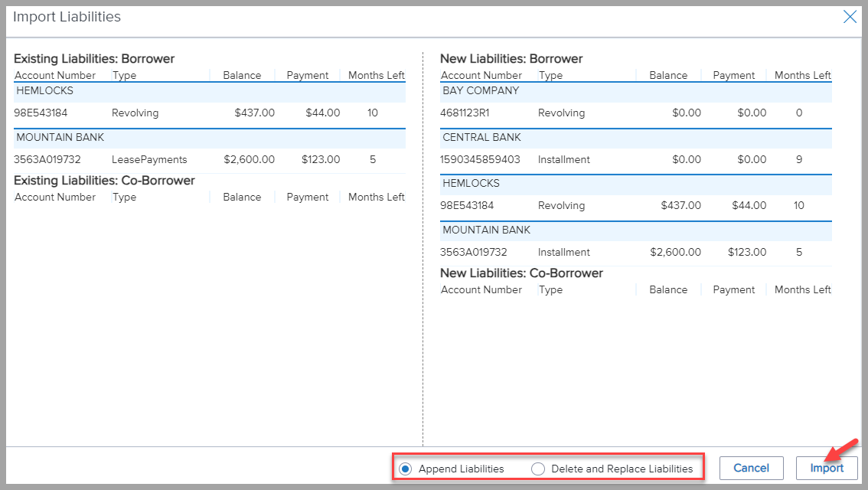This screenshot has width=868, height=490.
Task: Click Months Left header under New Liabilities: Co-Borrower
Action: [x=803, y=289]
